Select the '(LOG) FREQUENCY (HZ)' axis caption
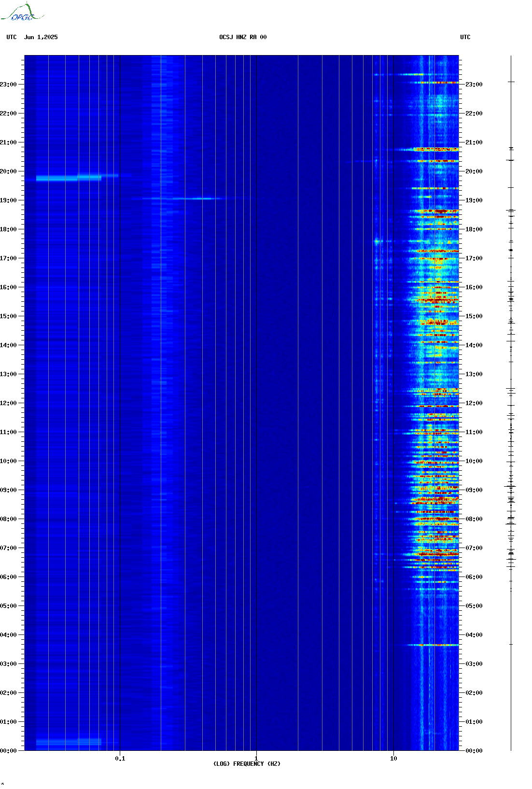This screenshot has width=532, height=789. pyautogui.click(x=247, y=764)
